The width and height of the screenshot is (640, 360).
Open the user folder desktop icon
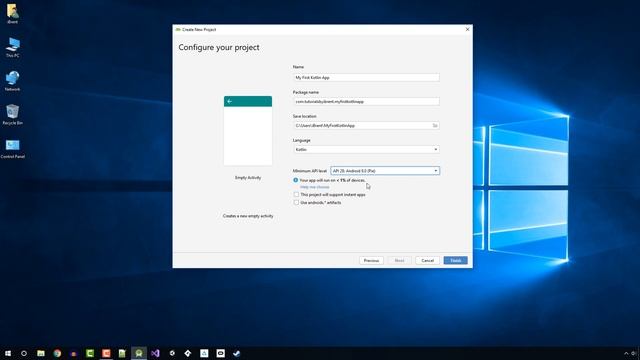(13, 13)
